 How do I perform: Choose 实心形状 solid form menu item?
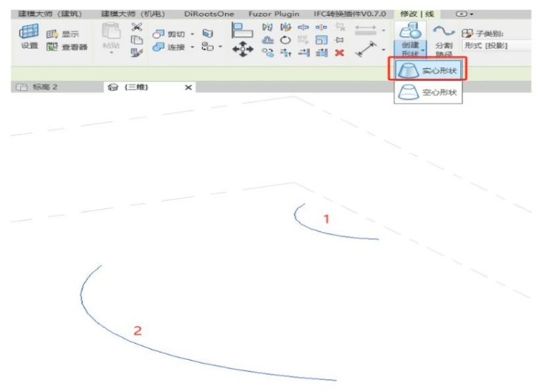pos(428,70)
